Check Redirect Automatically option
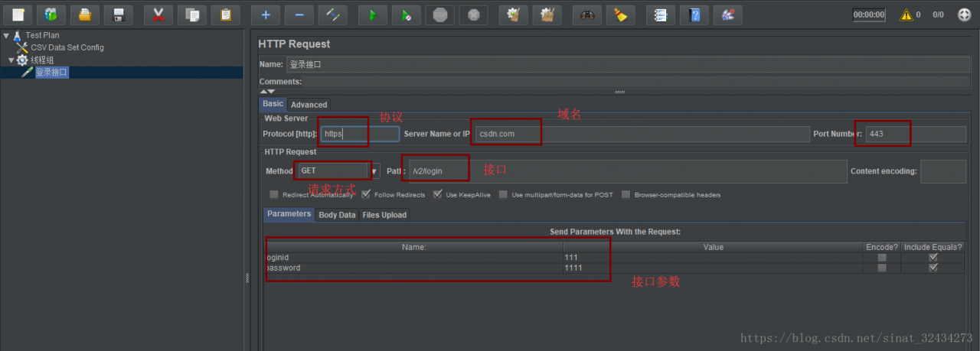 (x=274, y=194)
